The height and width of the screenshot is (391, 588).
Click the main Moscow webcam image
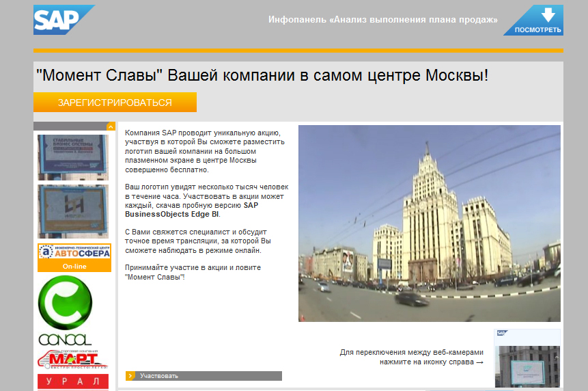[430, 224]
